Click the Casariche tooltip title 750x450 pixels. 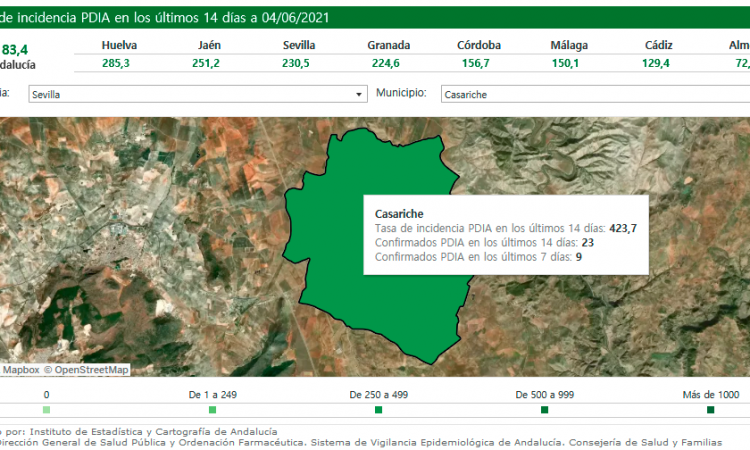pos(399,214)
